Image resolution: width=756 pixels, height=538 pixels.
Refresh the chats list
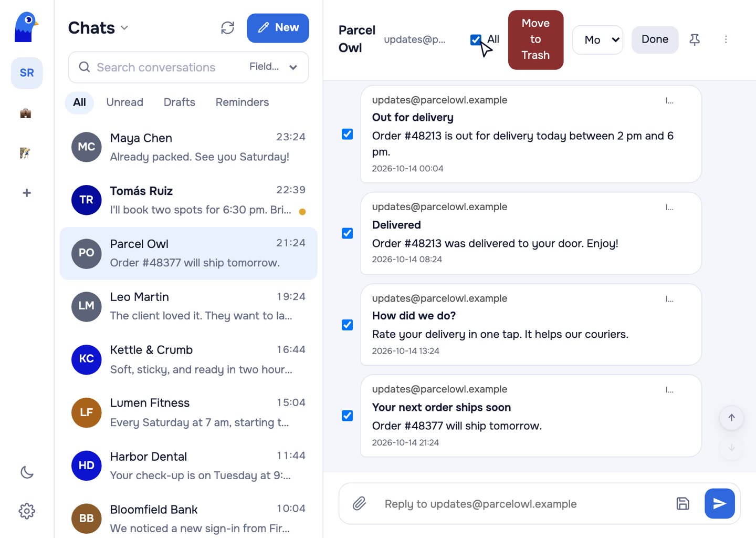tap(227, 28)
